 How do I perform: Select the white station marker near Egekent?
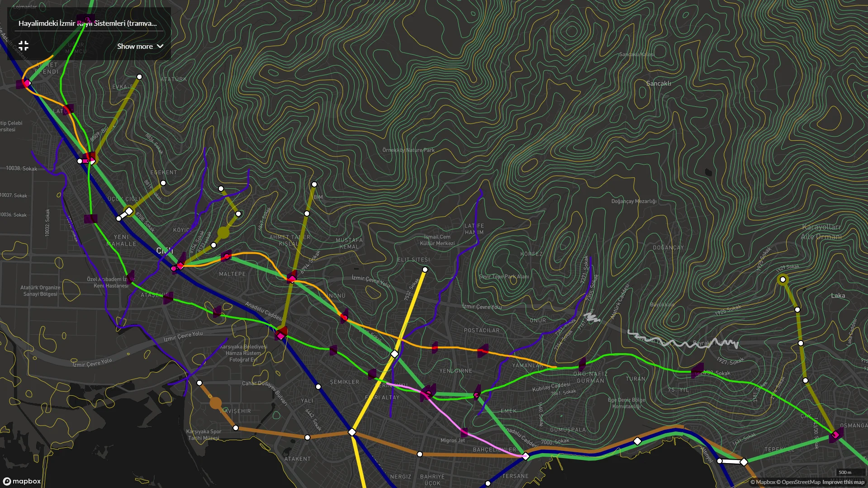click(163, 183)
